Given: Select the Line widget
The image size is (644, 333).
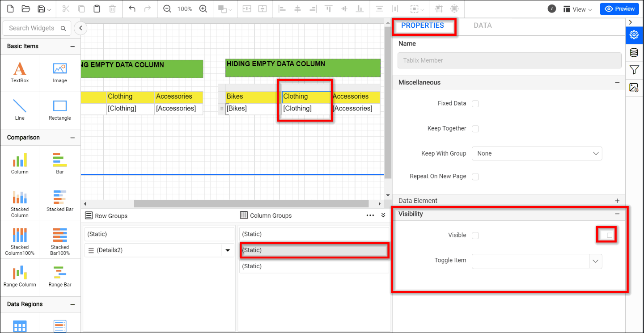Looking at the screenshot, I should click(x=20, y=110).
